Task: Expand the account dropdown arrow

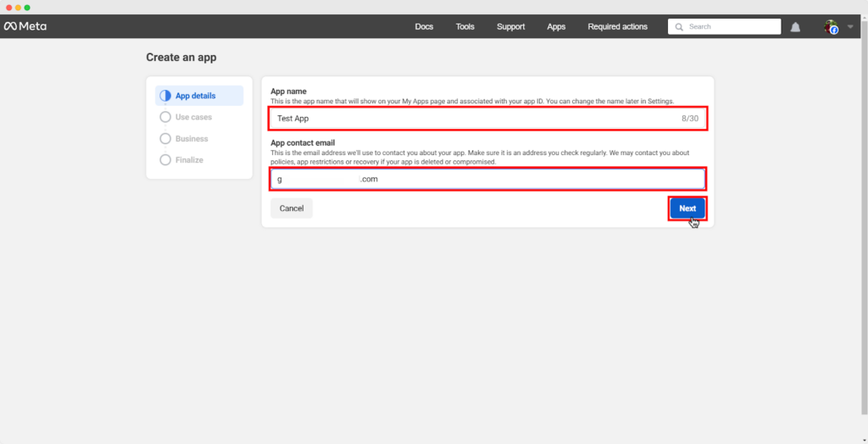Action: [850, 27]
